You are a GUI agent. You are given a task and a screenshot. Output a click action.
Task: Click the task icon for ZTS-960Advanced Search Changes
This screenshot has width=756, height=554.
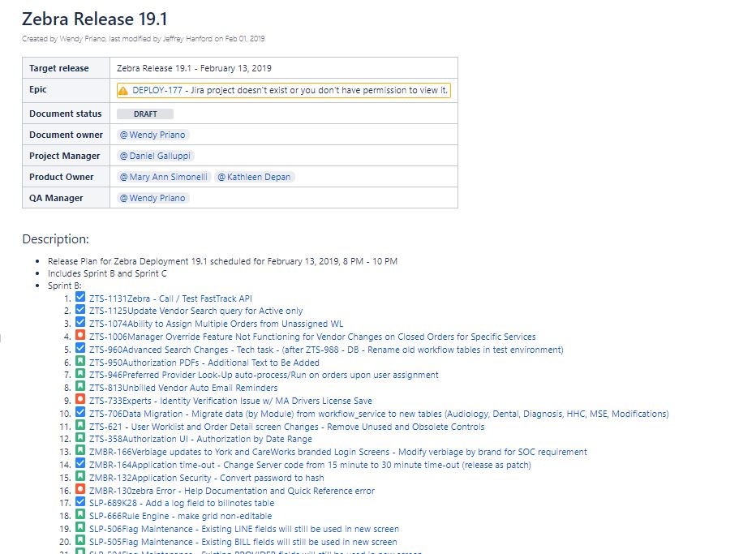coord(80,348)
